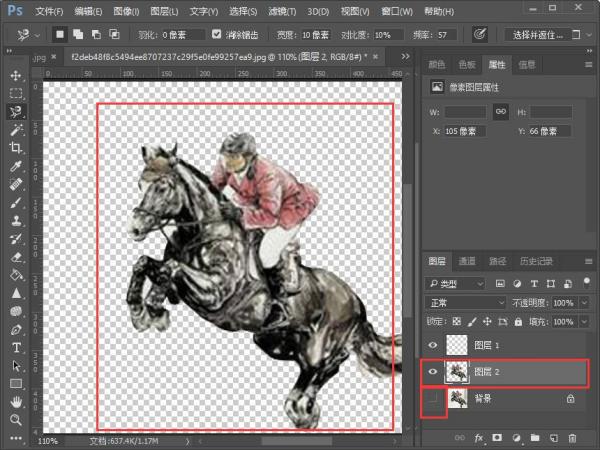
Task: Create a new adjustment layer icon
Action: point(516,438)
